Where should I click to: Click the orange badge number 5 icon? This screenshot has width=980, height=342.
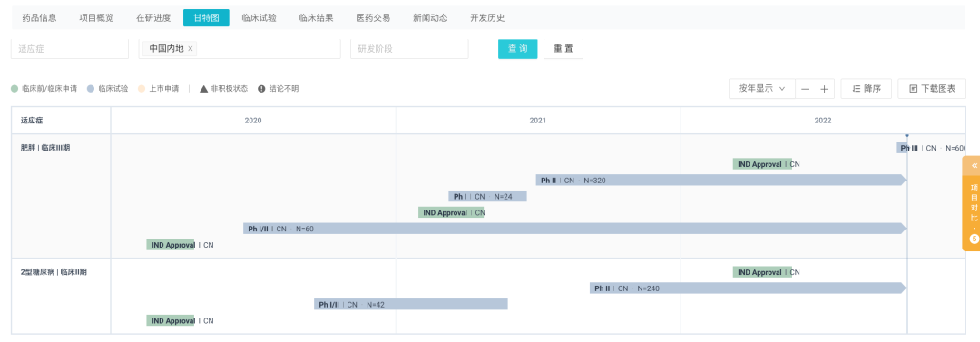974,239
